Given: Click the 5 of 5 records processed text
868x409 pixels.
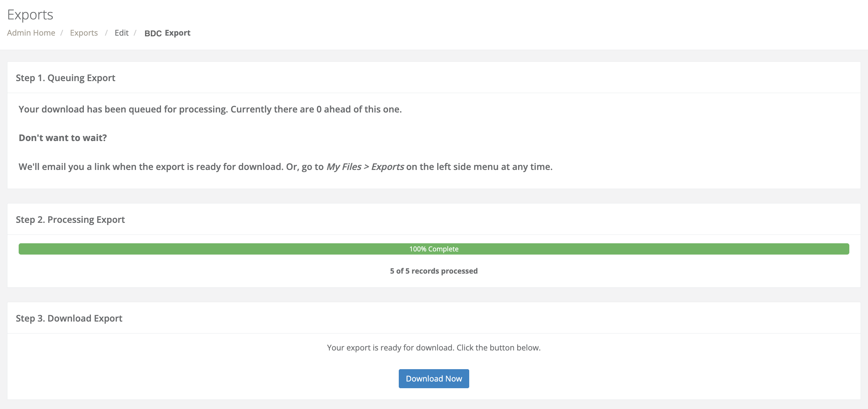Looking at the screenshot, I should point(434,271).
